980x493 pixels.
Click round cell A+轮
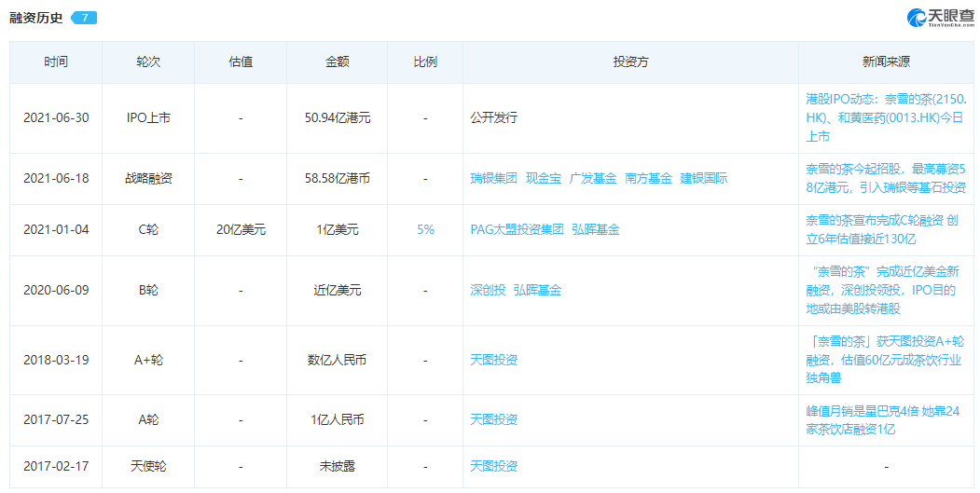point(148,361)
